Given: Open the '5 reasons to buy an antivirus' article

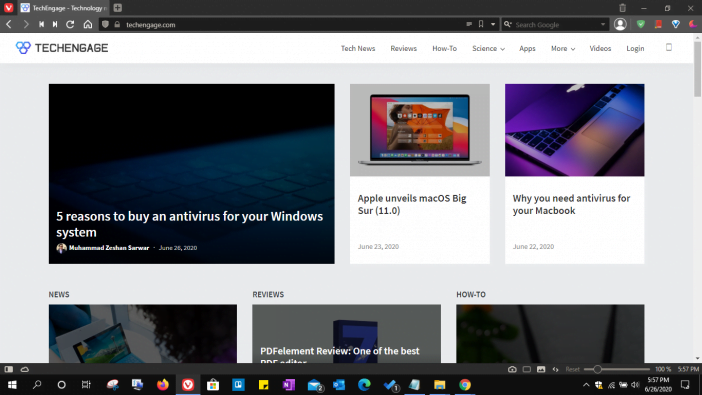Looking at the screenshot, I should (189, 224).
